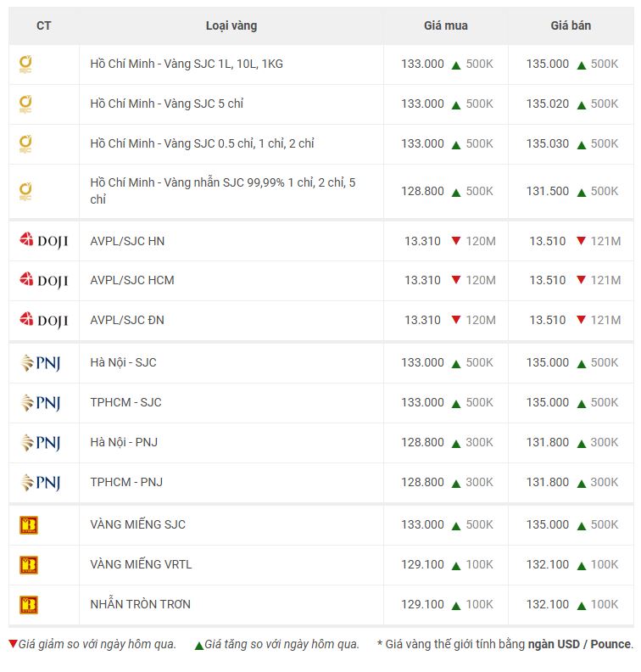Image resolution: width=641 pixels, height=672 pixels.
Task: Click the Loại vàng column header
Action: pyautogui.click(x=231, y=25)
